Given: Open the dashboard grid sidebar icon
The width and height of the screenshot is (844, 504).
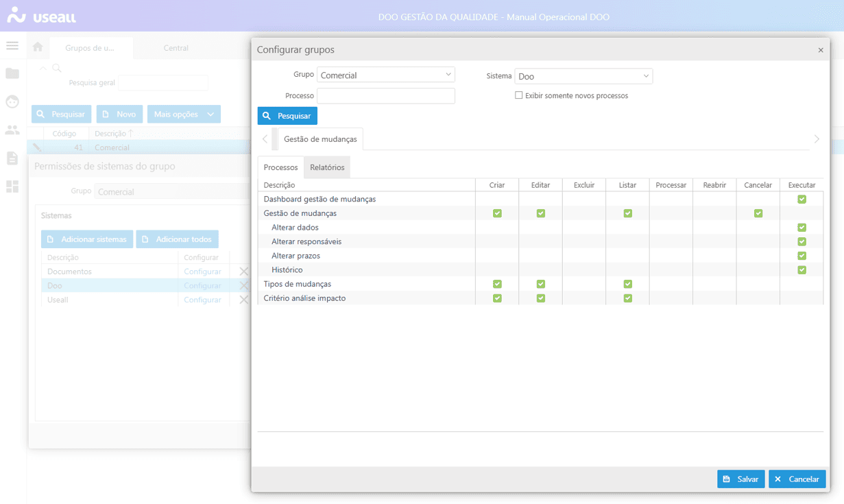Looking at the screenshot, I should point(12,187).
